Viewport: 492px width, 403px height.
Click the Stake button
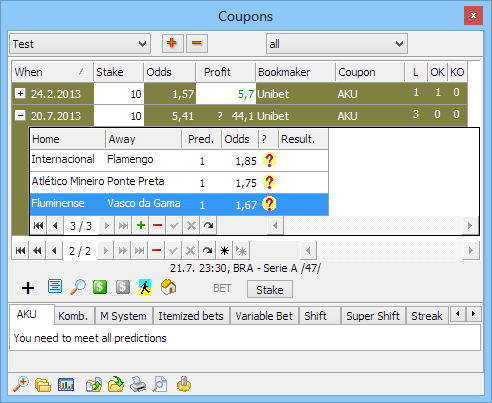(270, 289)
